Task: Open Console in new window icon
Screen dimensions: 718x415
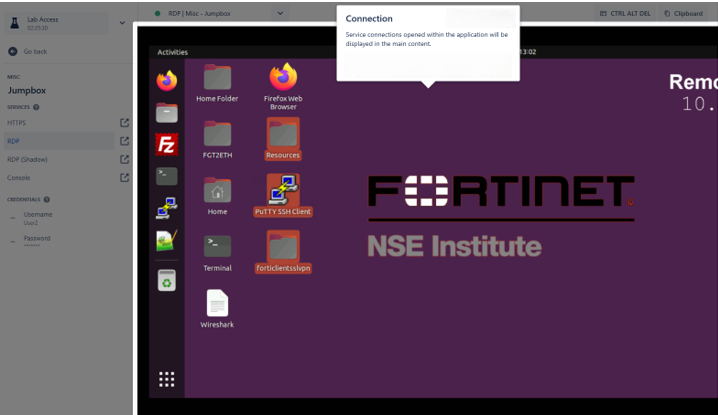Action: (x=124, y=178)
